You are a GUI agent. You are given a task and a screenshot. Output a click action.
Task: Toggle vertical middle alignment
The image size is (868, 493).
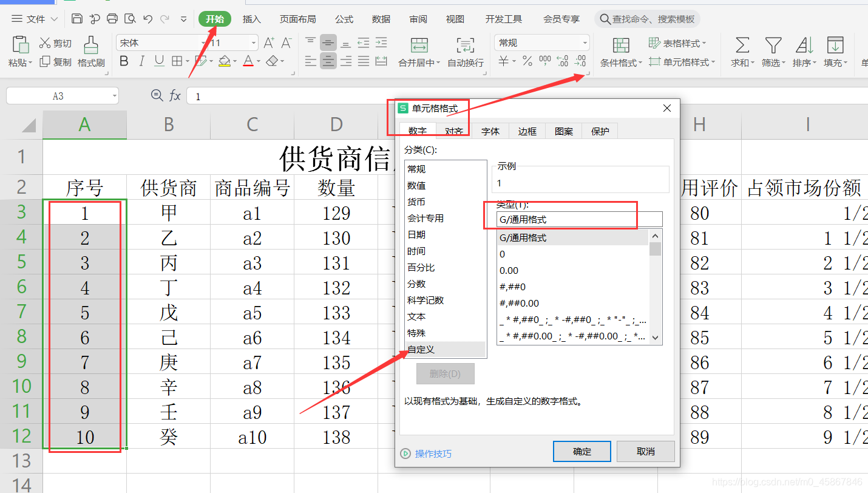328,42
